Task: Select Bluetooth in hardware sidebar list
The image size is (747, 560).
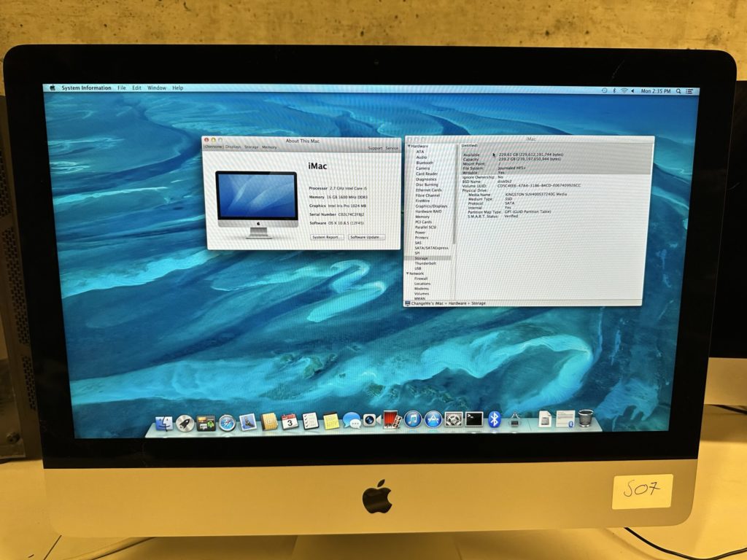Action: [425, 163]
